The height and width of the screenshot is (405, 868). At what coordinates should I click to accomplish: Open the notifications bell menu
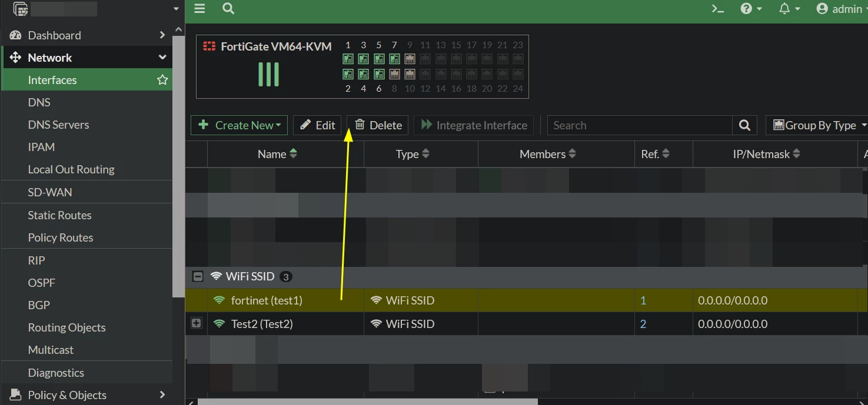point(789,9)
